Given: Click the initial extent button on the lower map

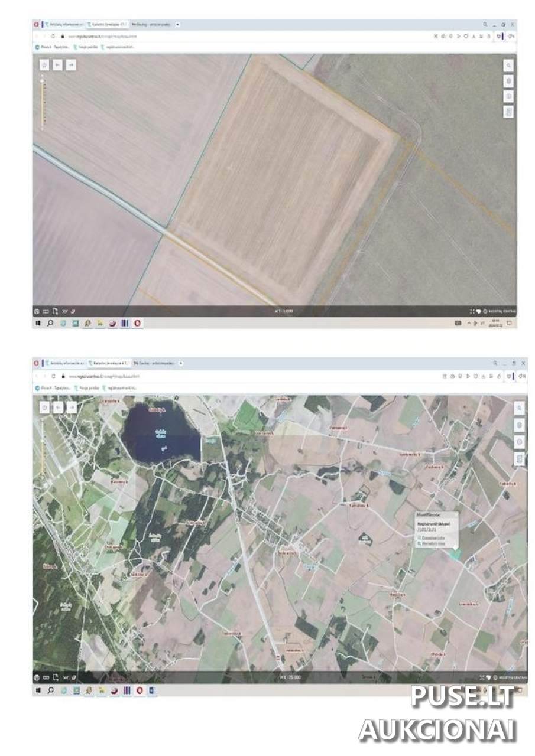Looking at the screenshot, I should coord(44,408).
